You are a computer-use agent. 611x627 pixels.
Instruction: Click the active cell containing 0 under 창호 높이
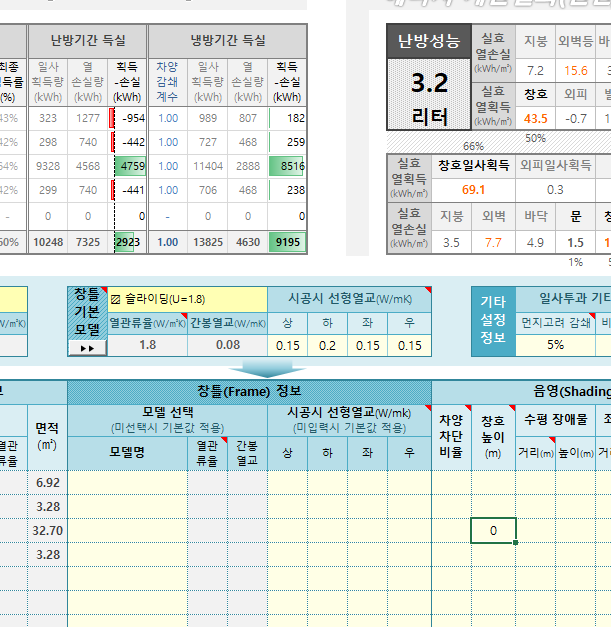[493, 531]
